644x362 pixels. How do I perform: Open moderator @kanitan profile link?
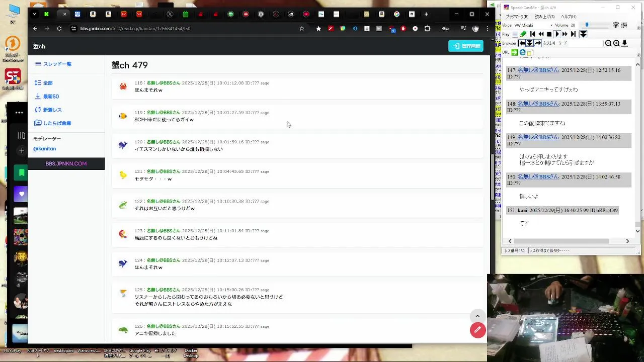pos(45,149)
